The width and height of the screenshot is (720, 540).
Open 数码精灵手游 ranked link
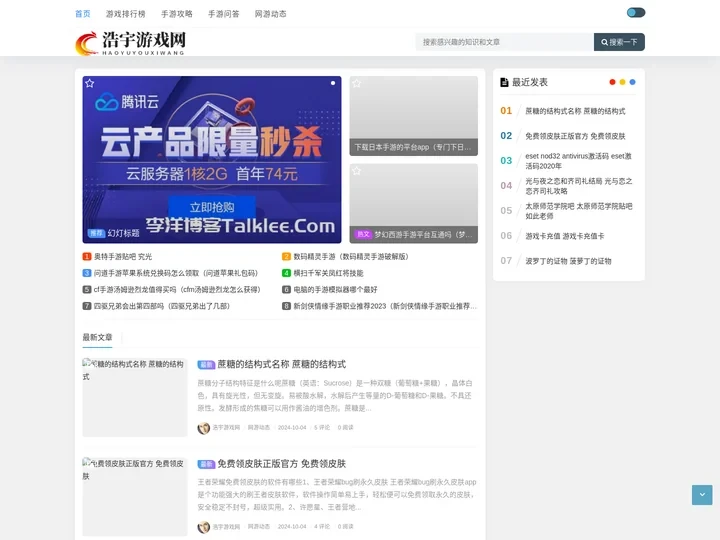[x=350, y=257]
